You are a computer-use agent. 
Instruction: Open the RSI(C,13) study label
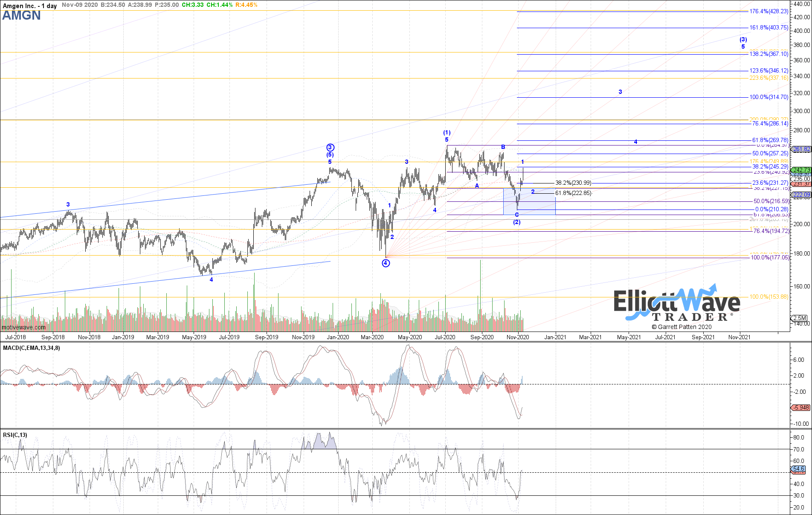point(15,435)
